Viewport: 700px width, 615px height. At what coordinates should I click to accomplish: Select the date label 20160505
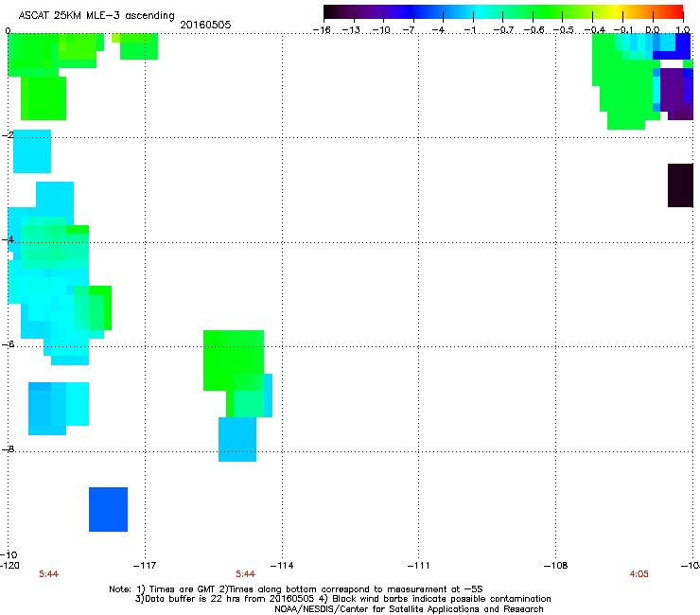(x=205, y=25)
